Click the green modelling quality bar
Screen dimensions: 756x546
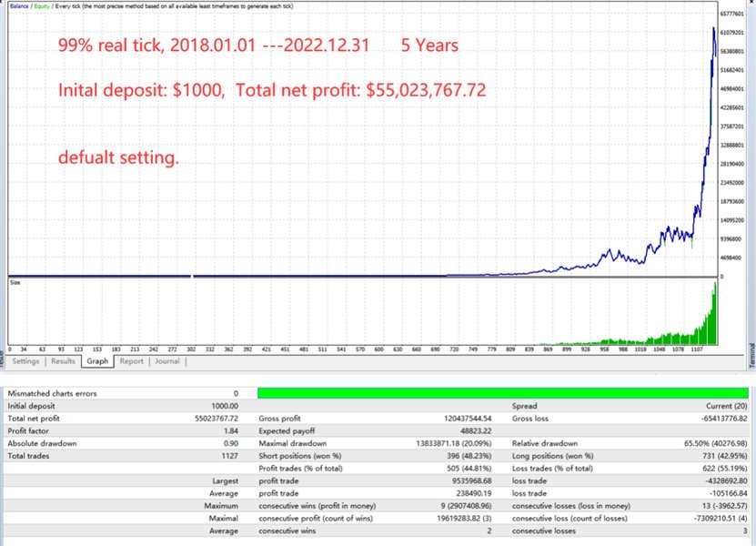click(502, 393)
